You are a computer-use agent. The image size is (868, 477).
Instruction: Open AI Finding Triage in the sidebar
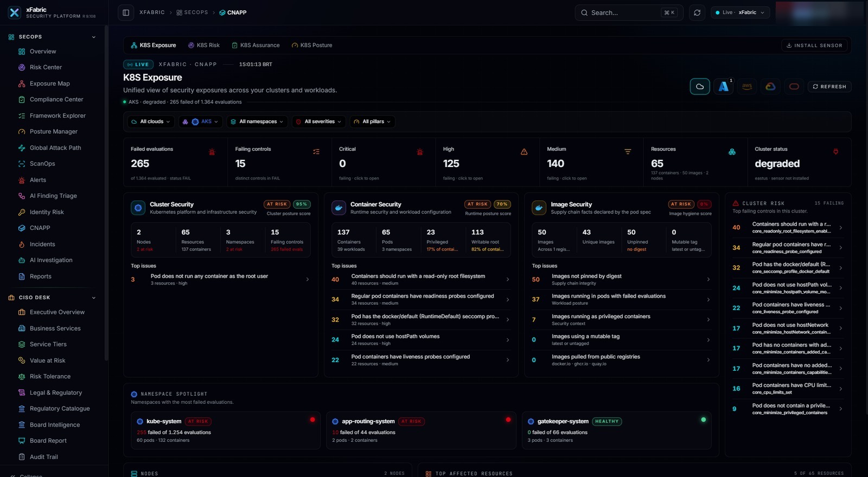pos(54,196)
